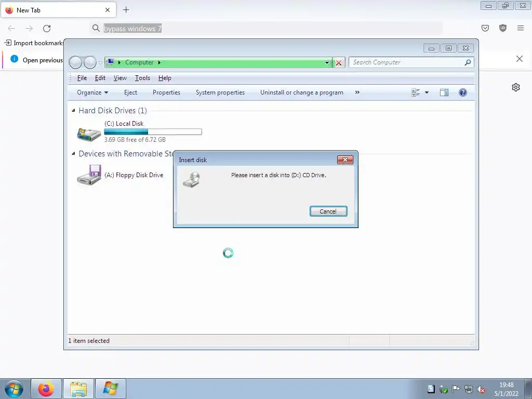Click the Firefox URL bar with bypass windows 7

267,29
